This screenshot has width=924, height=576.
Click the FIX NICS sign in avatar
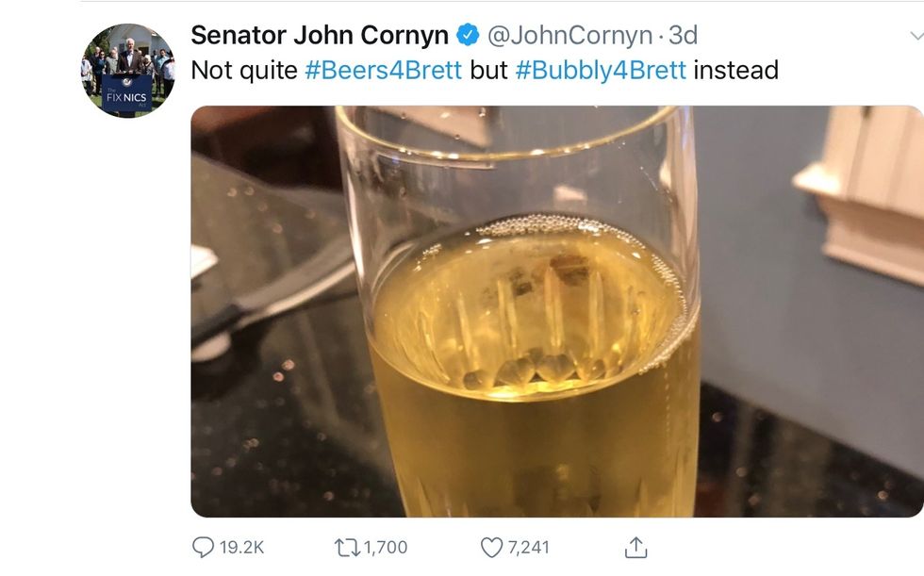tap(127, 95)
